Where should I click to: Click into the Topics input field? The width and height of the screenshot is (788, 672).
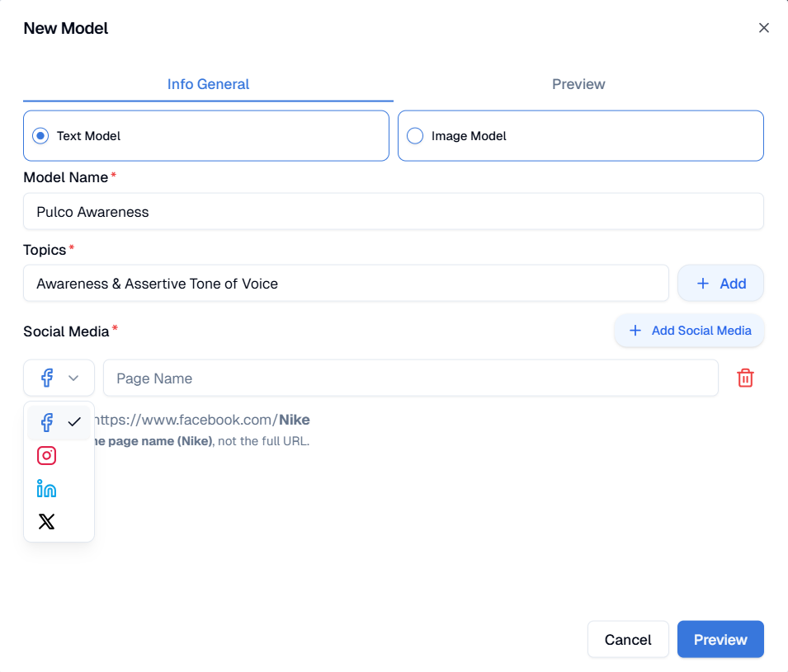346,284
